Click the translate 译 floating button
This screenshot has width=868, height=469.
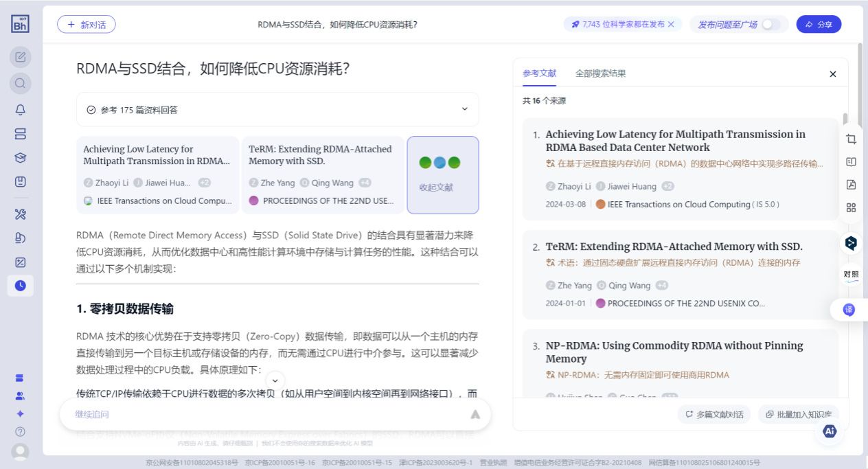[849, 310]
